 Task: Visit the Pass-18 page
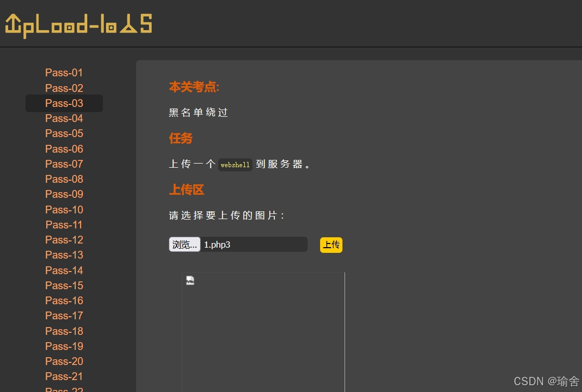tap(64, 331)
